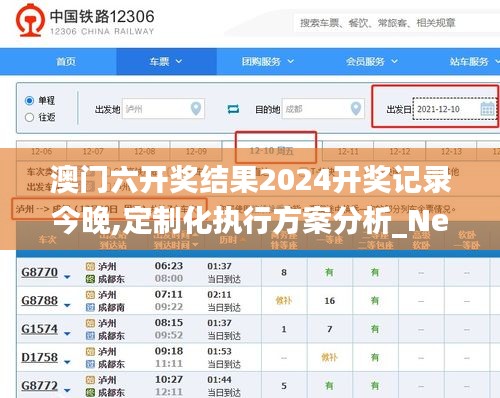The image size is (500, 398).
Task: Open train number link G8788
Action: pos(39,301)
